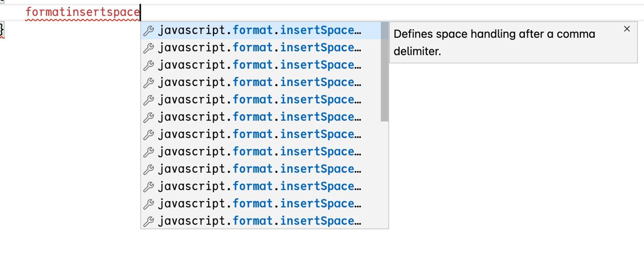Viewport: 644px width, 261px height.
Task: Click the typed text formatinsertspace in the editor
Action: [x=83, y=12]
